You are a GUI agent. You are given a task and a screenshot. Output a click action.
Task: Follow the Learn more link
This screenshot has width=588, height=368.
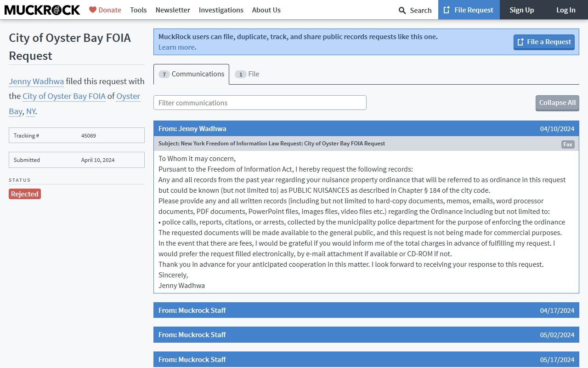pyautogui.click(x=177, y=47)
